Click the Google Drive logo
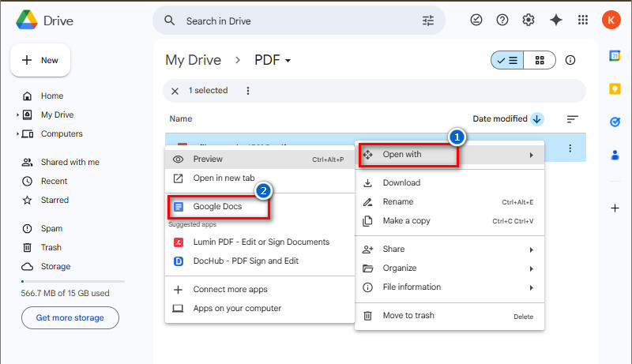 (x=27, y=20)
